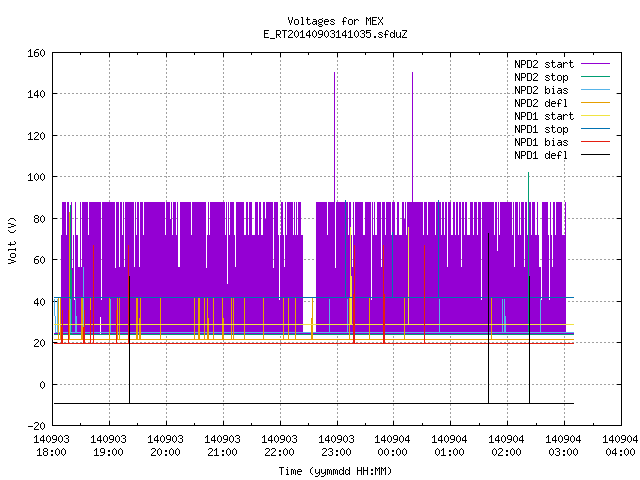The width and height of the screenshot is (640, 480).
Task: Click the orange line sample beside NPD2 defl
Action: tap(595, 103)
